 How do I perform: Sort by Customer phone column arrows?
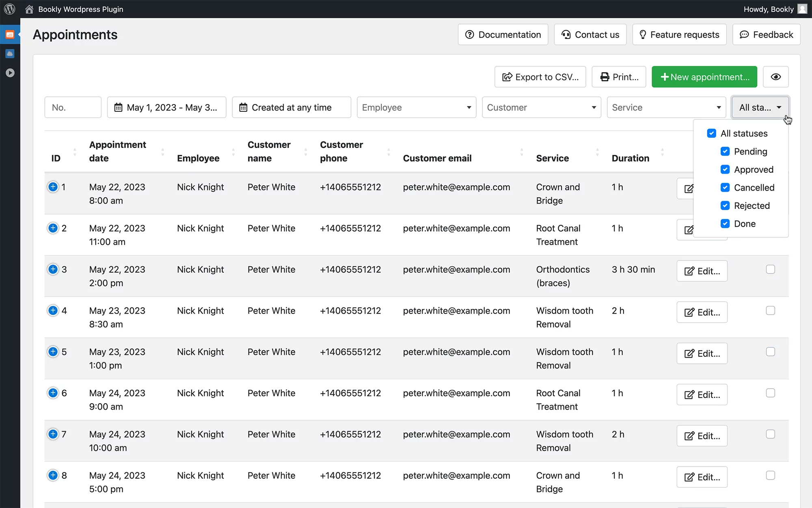coord(389,152)
